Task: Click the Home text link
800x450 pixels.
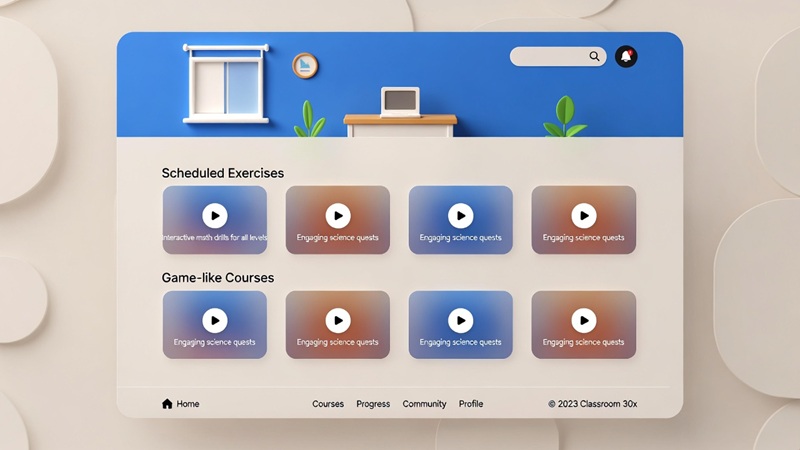Action: [x=188, y=404]
